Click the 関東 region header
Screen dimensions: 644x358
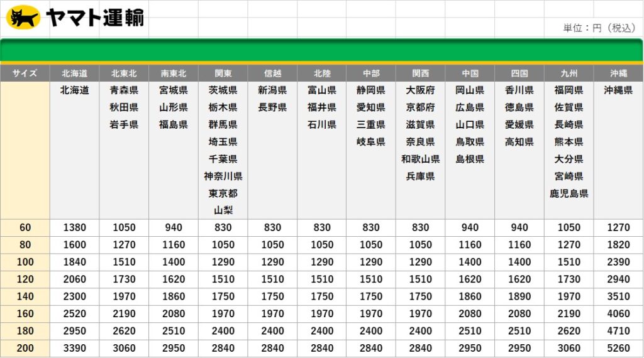(x=223, y=73)
